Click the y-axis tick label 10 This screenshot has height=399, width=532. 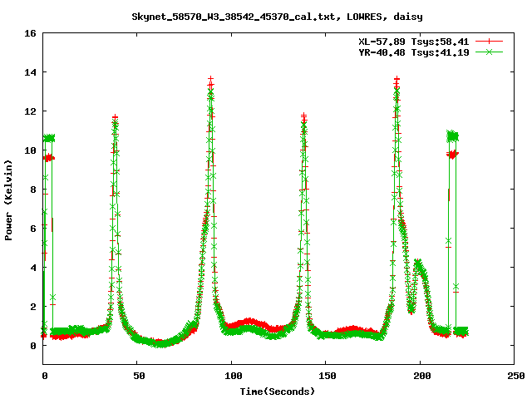pyautogui.click(x=31, y=150)
